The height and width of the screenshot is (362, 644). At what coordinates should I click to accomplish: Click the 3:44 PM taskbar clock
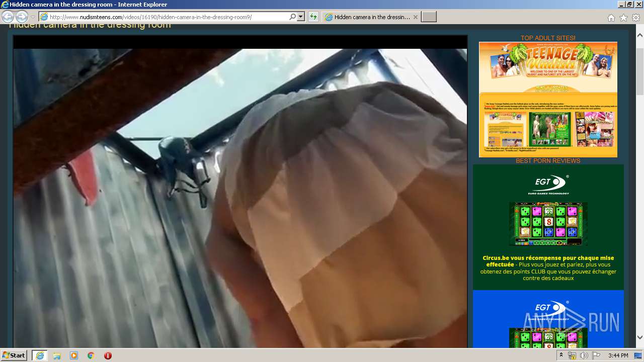tap(618, 355)
